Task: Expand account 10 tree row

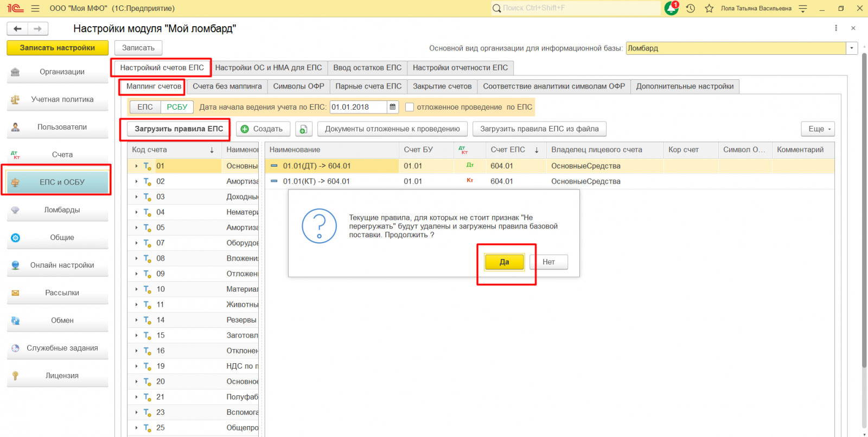Action: [x=136, y=289]
